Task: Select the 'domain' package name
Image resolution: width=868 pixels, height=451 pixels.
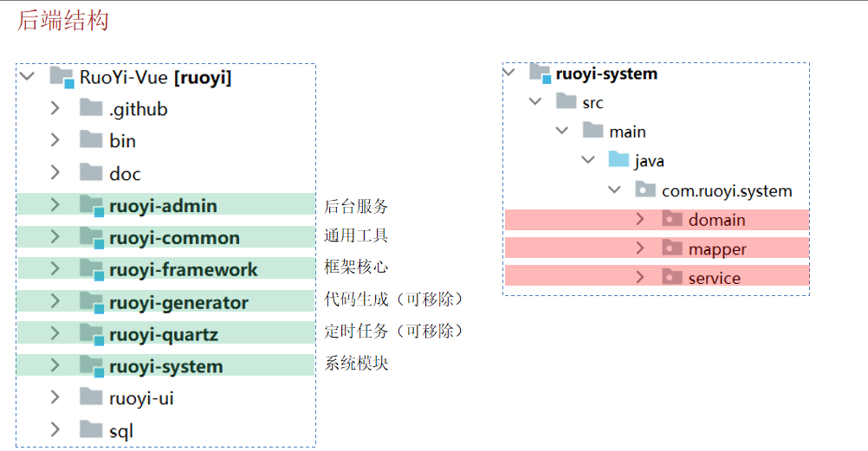Action: tap(717, 220)
